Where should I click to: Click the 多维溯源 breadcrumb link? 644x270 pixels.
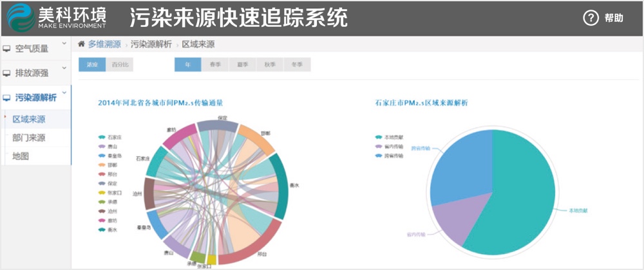(x=104, y=44)
